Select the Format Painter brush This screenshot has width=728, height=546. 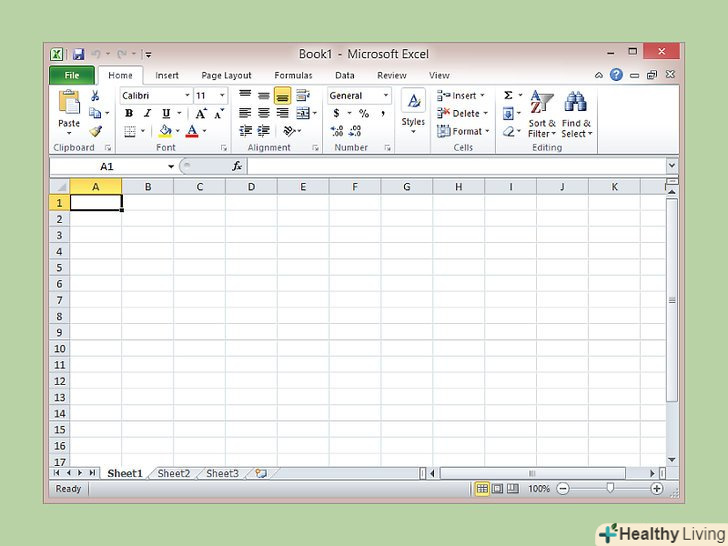(96, 131)
